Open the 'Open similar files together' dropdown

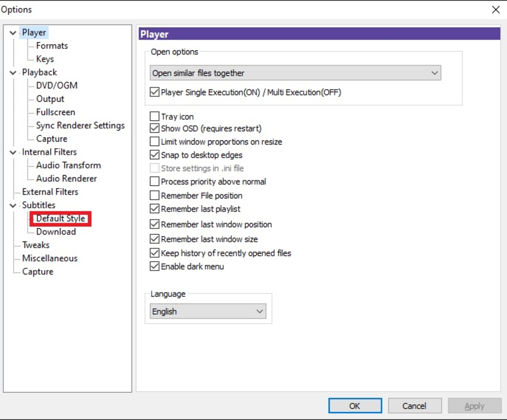coord(295,73)
